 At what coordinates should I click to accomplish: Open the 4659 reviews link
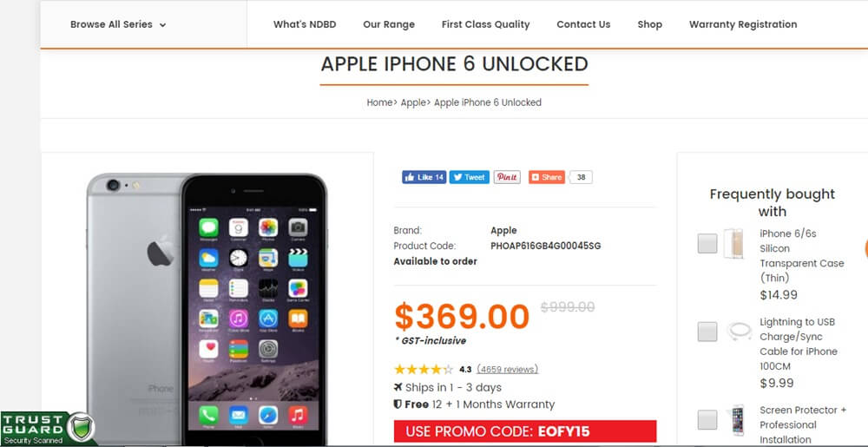(507, 370)
